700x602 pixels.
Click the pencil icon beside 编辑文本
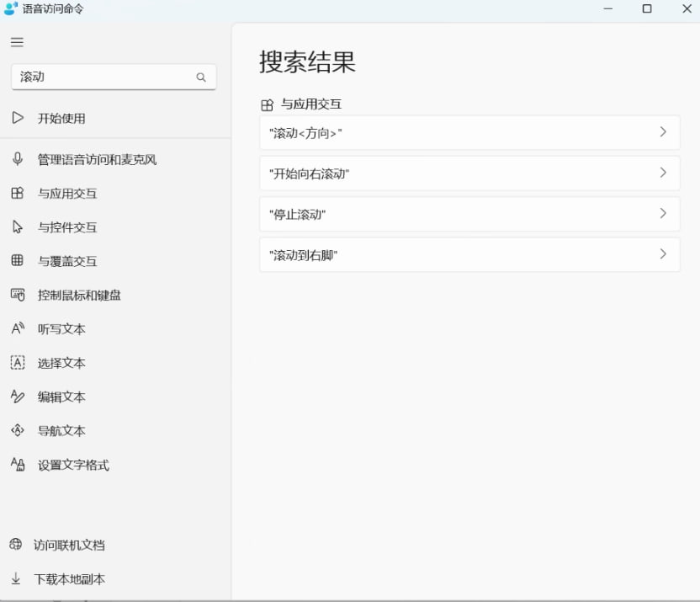pos(18,396)
